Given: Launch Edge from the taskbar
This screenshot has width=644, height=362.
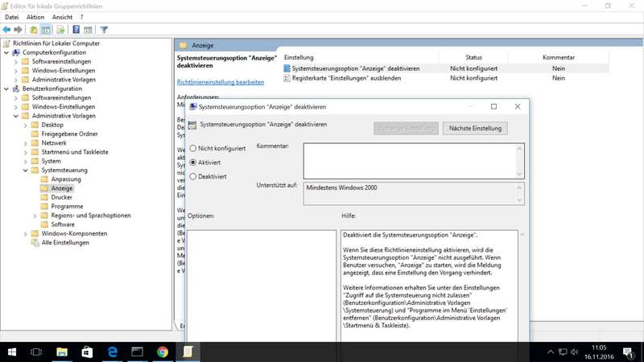Looking at the screenshot, I should coord(112,352).
